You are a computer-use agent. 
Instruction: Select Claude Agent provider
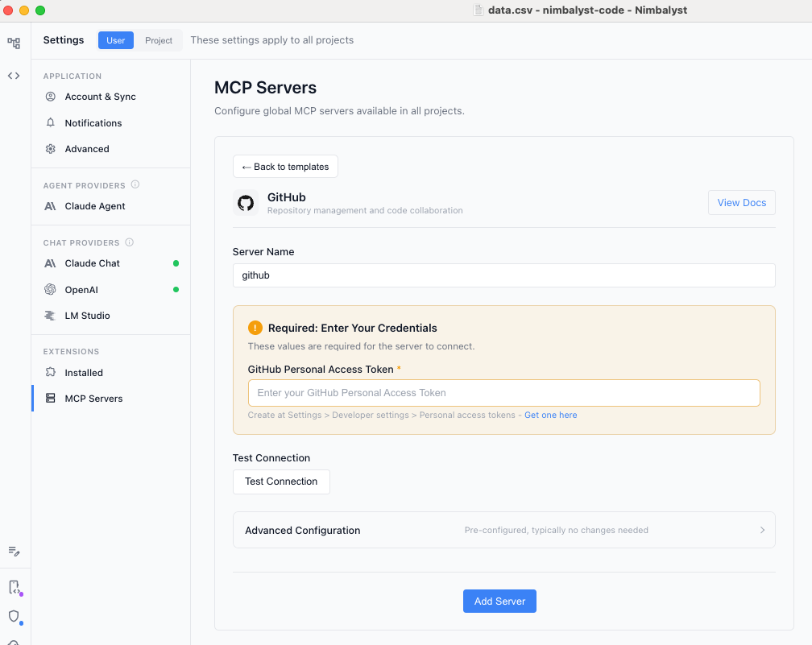(111, 206)
